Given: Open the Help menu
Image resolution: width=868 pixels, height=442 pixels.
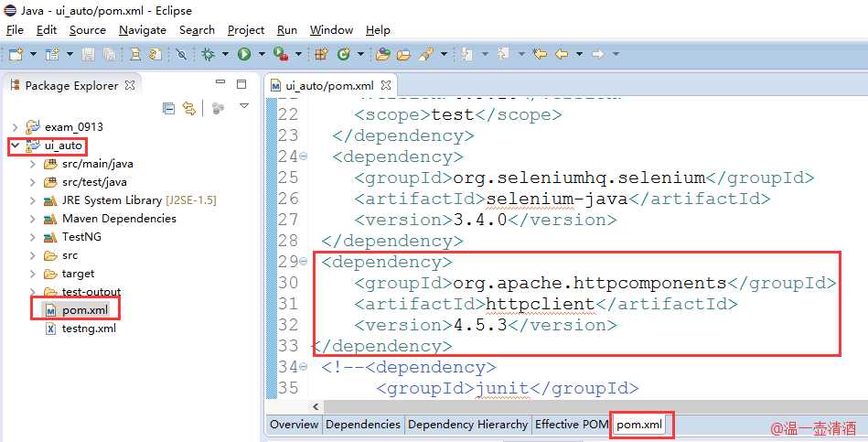Looking at the screenshot, I should [x=378, y=30].
